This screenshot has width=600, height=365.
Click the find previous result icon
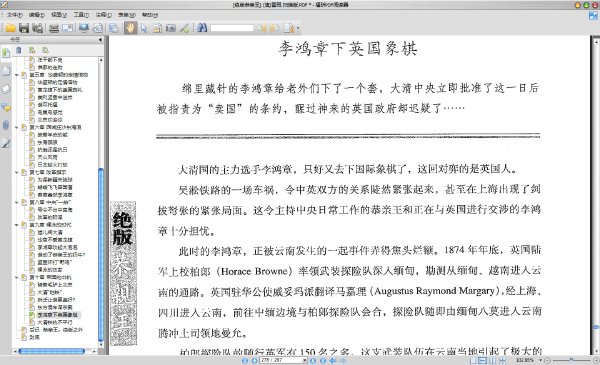tap(261, 28)
